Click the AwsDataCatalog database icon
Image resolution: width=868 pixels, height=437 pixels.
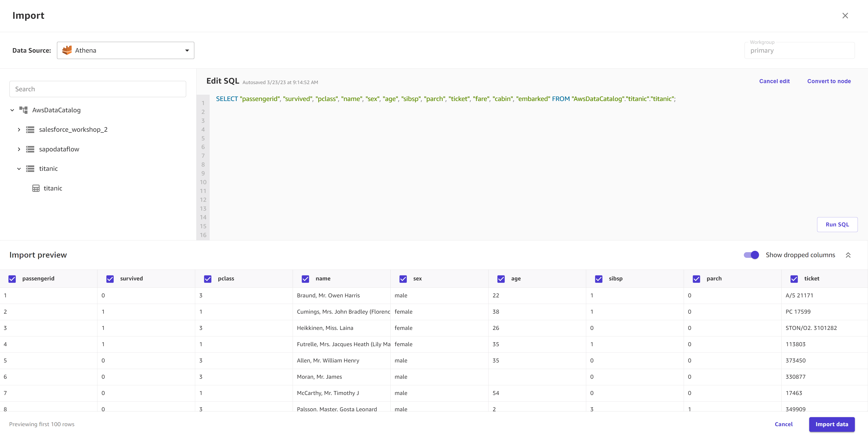(24, 110)
